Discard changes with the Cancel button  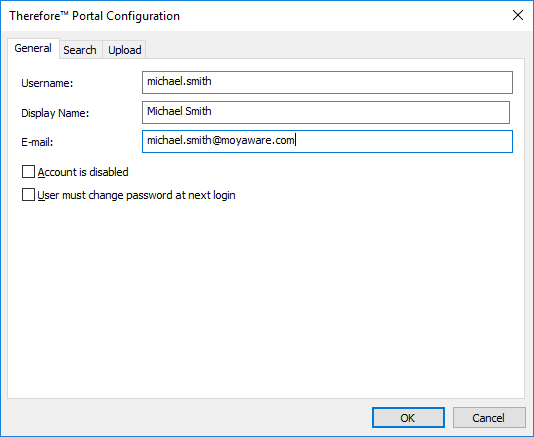488,418
